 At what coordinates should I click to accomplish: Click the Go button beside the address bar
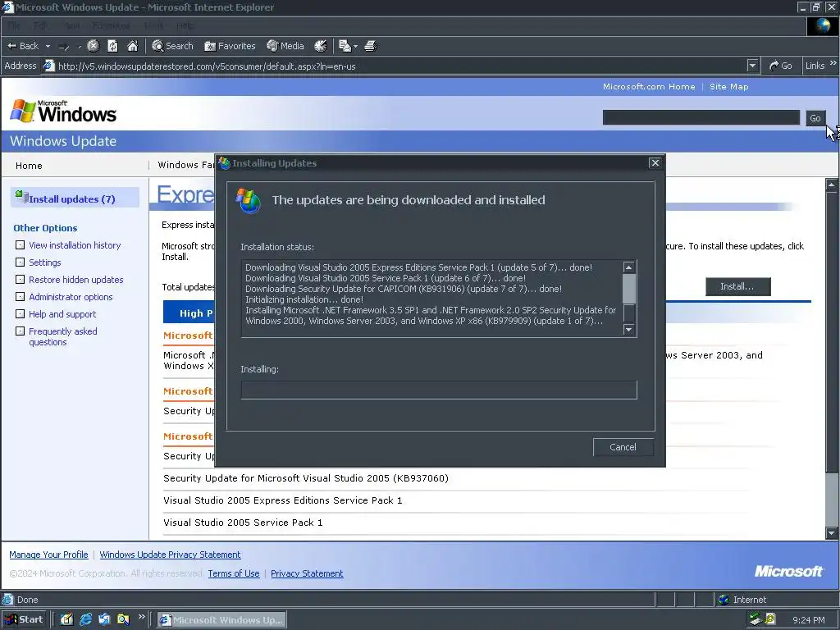[x=781, y=66]
